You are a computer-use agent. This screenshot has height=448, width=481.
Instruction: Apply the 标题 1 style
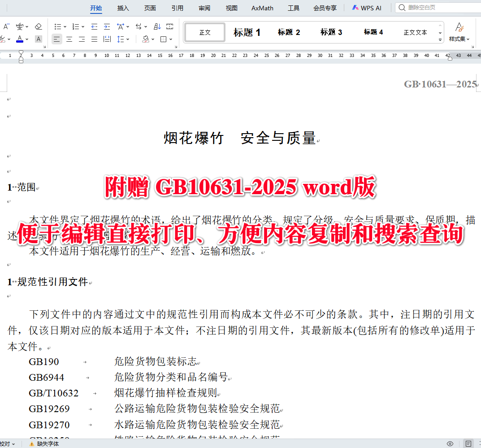coord(247,32)
